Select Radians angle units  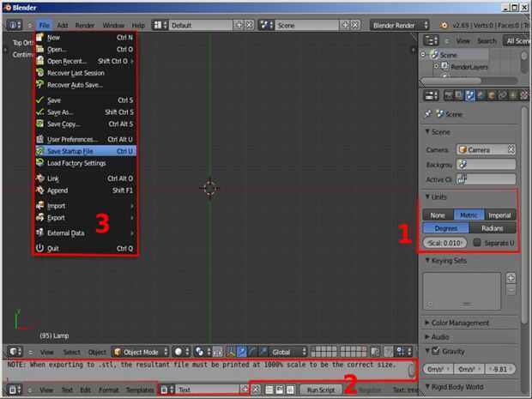point(493,228)
